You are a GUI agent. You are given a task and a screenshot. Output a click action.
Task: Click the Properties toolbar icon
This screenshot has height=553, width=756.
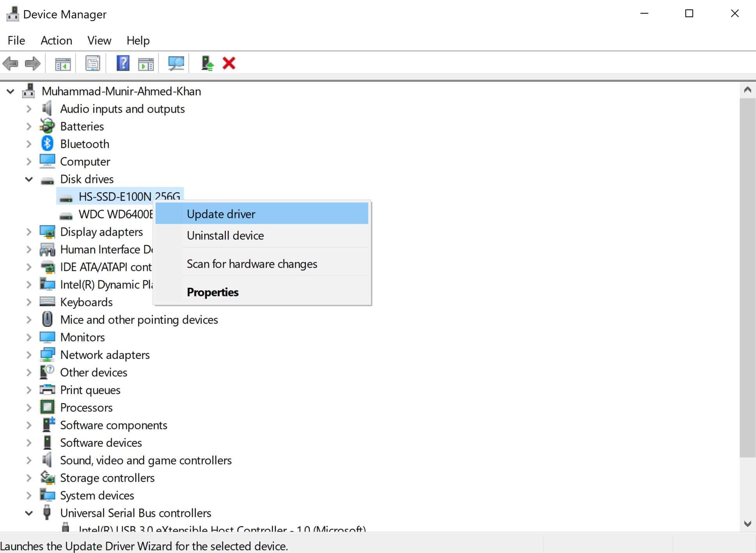93,63
